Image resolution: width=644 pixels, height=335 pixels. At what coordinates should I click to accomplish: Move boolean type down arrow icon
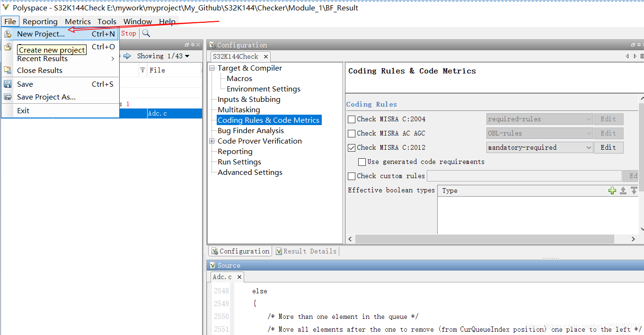pyautogui.click(x=634, y=190)
